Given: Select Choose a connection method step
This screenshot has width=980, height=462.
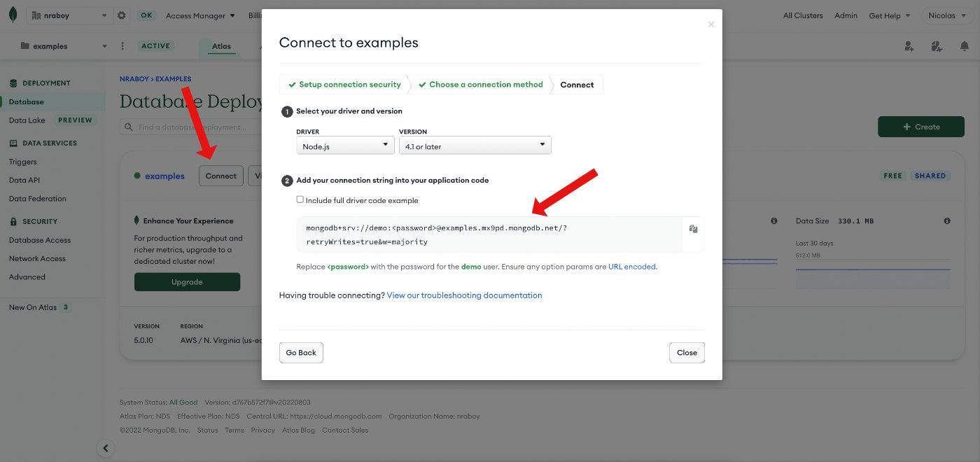Looking at the screenshot, I should click(481, 85).
